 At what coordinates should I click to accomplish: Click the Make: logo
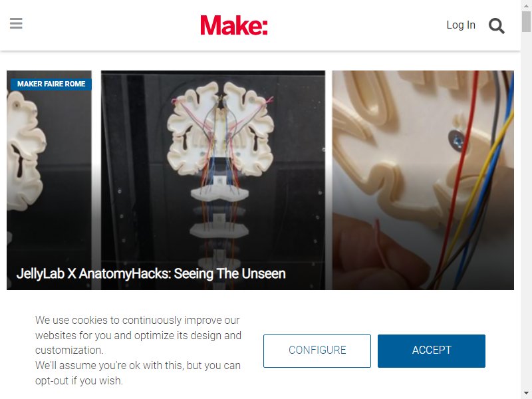coord(234,25)
